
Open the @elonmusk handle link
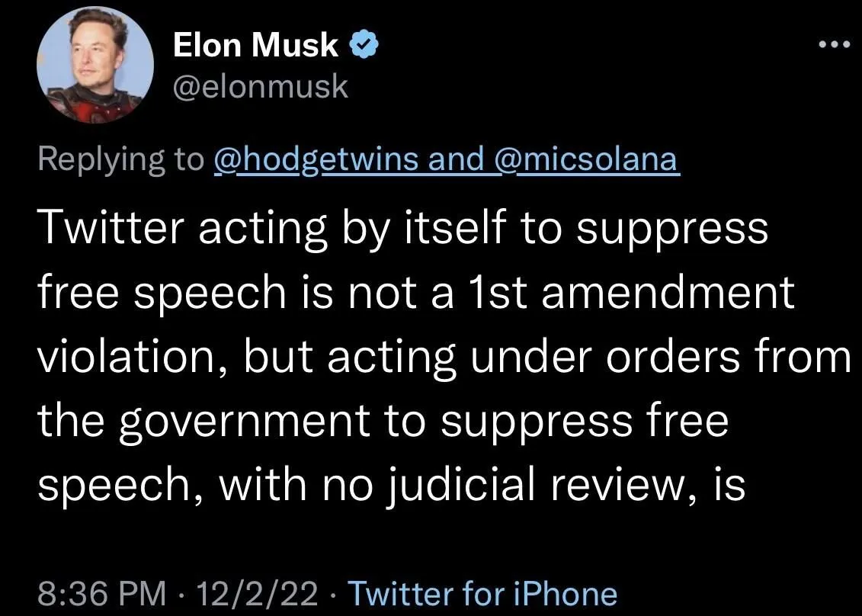(261, 87)
